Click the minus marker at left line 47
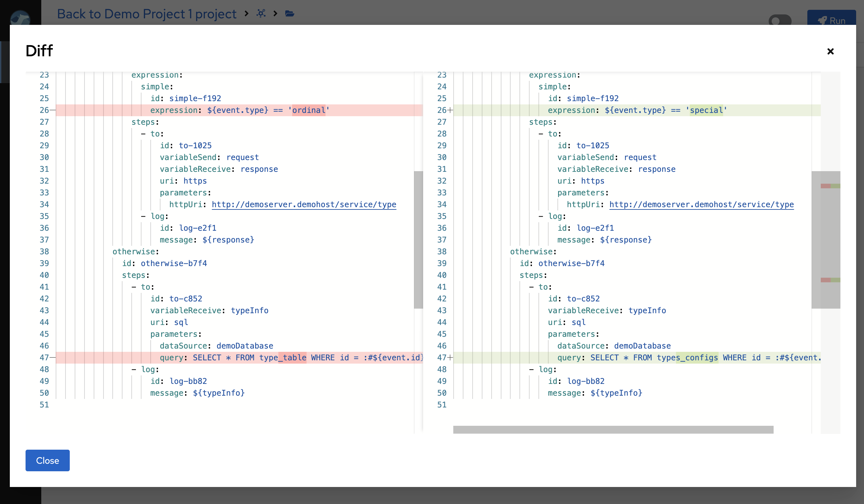This screenshot has width=864, height=504. [52, 357]
